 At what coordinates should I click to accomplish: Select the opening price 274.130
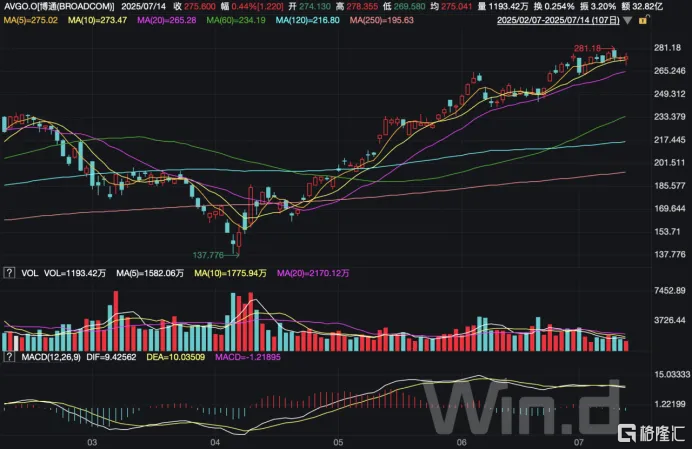point(315,7)
